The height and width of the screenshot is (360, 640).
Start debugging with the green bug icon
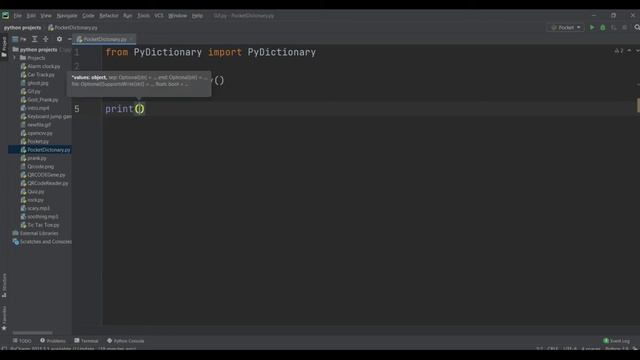coord(602,27)
